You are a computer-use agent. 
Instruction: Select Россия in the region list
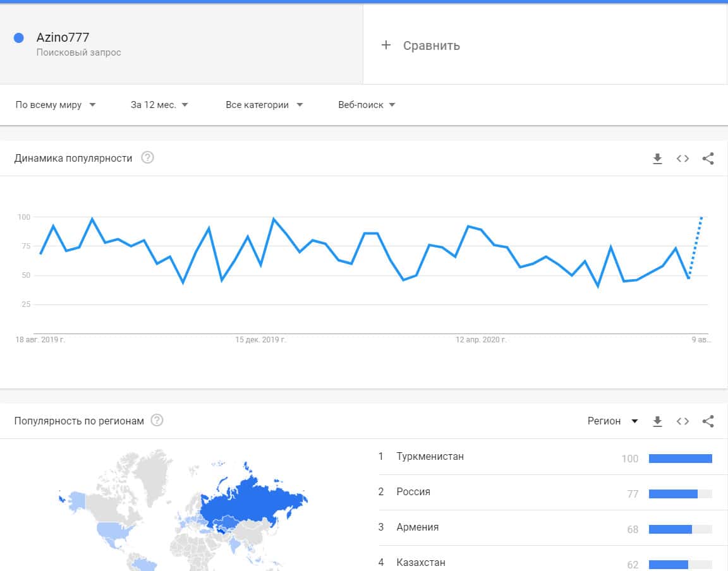[x=413, y=492]
